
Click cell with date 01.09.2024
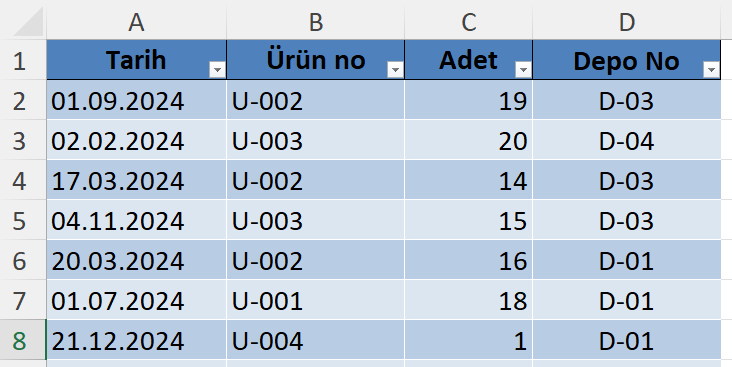[136, 100]
